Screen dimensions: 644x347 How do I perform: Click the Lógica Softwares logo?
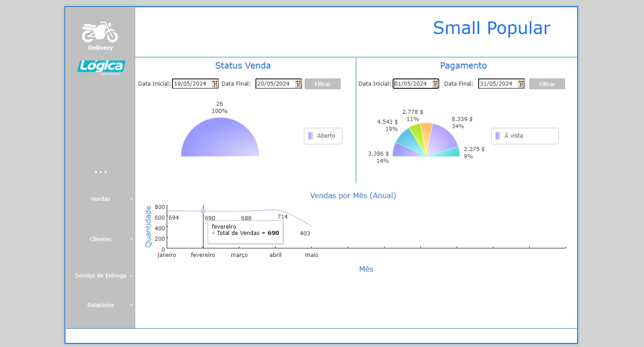(x=101, y=67)
